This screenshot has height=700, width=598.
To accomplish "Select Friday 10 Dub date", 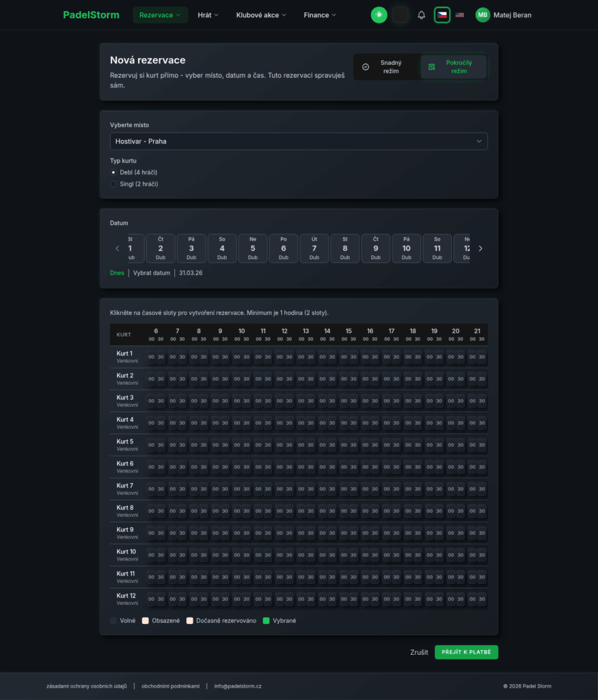I will [x=406, y=249].
